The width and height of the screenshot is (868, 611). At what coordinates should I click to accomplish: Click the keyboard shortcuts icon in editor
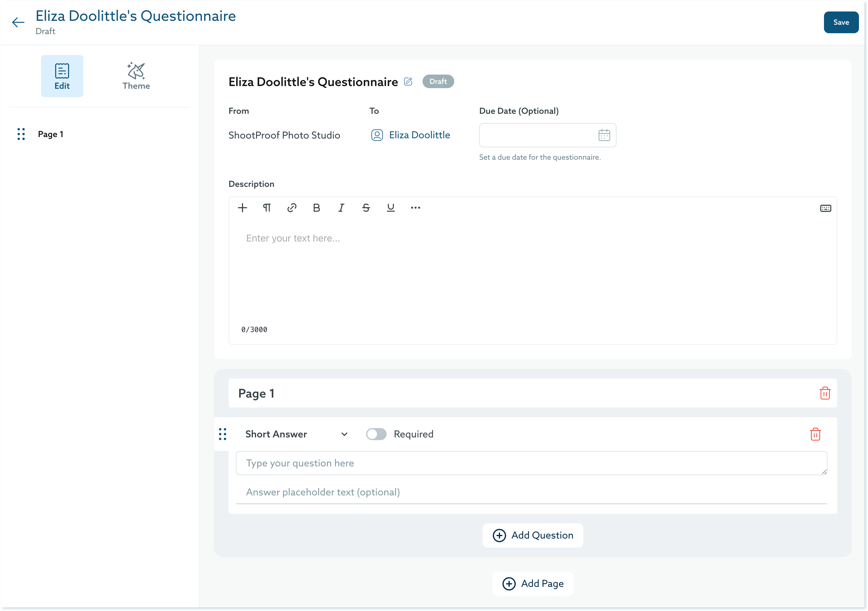(825, 209)
